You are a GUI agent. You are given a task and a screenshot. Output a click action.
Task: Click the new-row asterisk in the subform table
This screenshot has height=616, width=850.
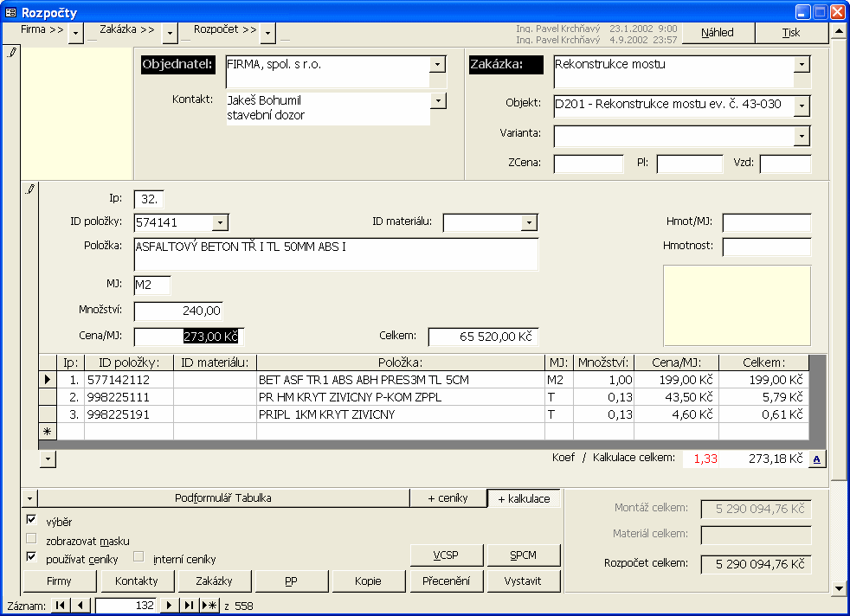click(x=48, y=432)
